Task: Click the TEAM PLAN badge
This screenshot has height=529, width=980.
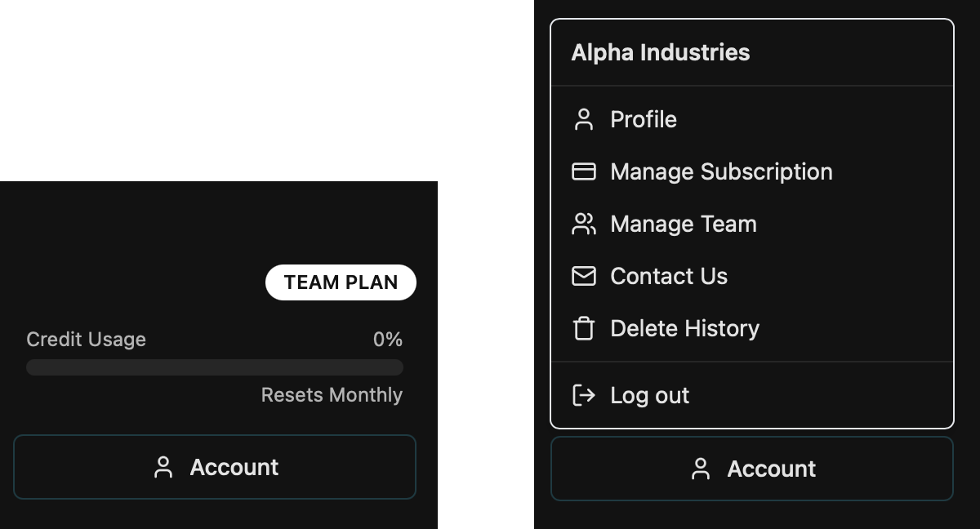Action: click(341, 282)
